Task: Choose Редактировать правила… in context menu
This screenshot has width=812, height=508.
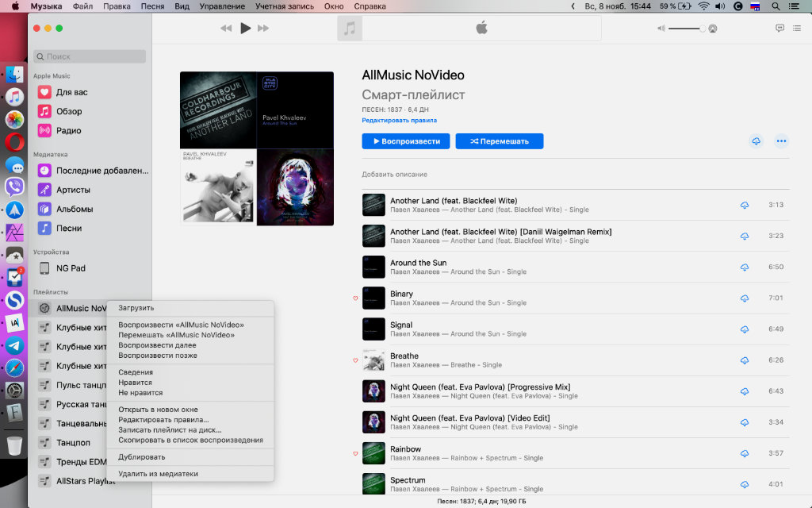Action: click(190, 420)
